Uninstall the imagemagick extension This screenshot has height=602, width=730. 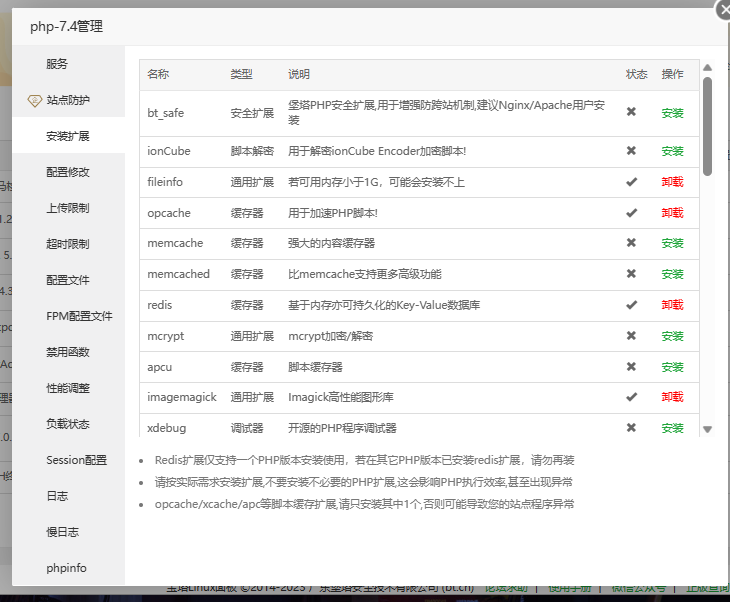coord(672,397)
